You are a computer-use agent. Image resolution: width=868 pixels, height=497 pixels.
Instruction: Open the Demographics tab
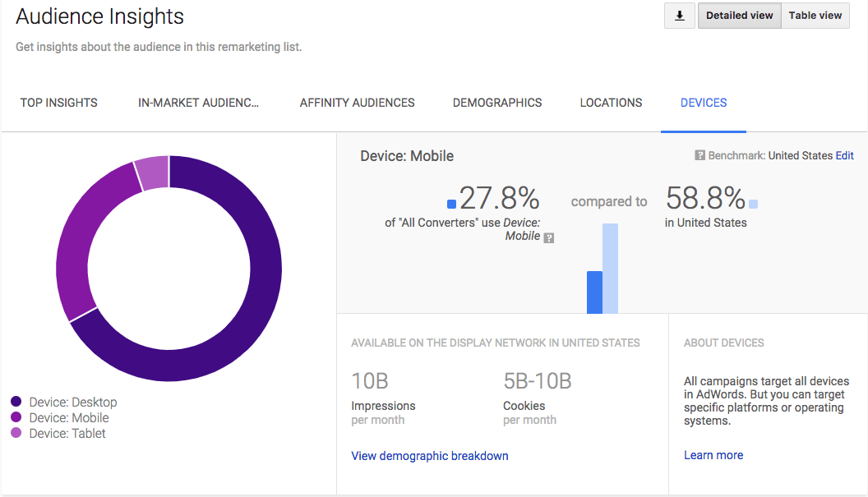(x=496, y=102)
